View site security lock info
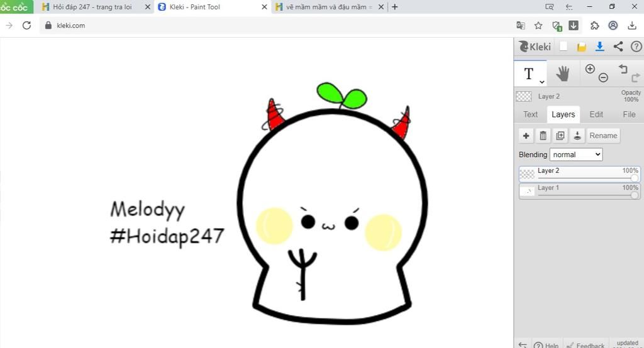This screenshot has width=644, height=348. pos(48,26)
